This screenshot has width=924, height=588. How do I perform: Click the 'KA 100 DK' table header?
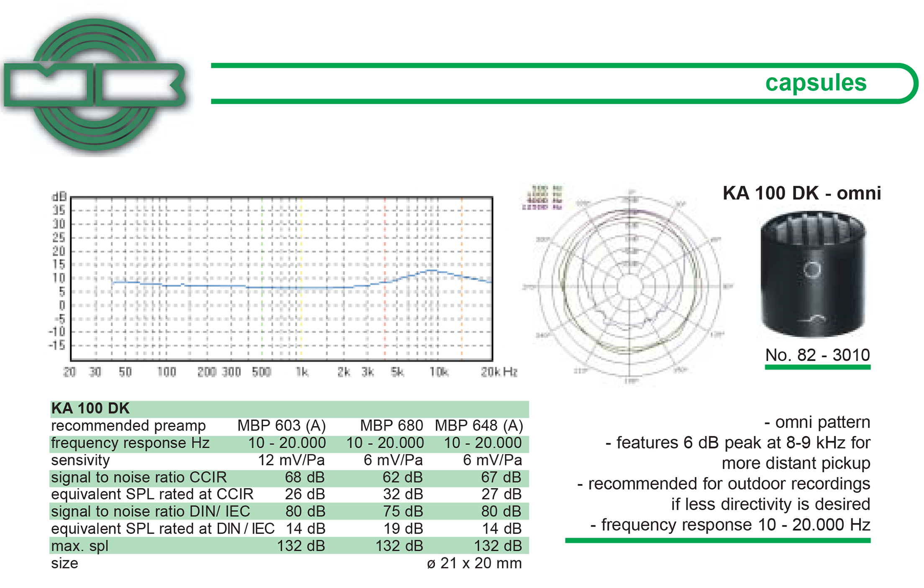pyautogui.click(x=90, y=408)
